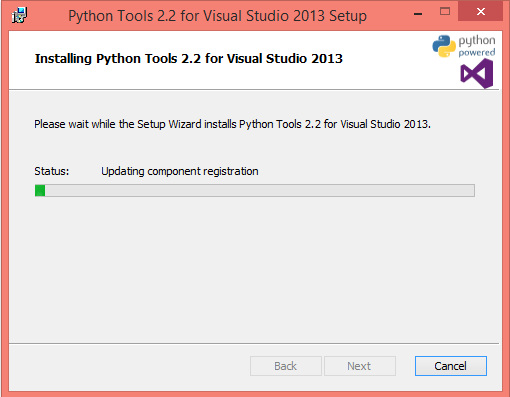This screenshot has width=510, height=397.
Task: Click the "Status:" label
Action: [x=52, y=171]
